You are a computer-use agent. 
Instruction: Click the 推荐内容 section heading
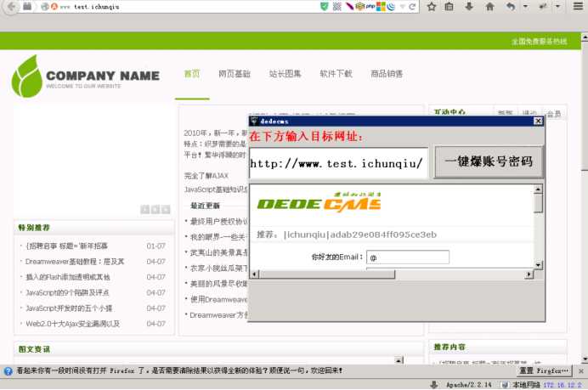(x=449, y=347)
